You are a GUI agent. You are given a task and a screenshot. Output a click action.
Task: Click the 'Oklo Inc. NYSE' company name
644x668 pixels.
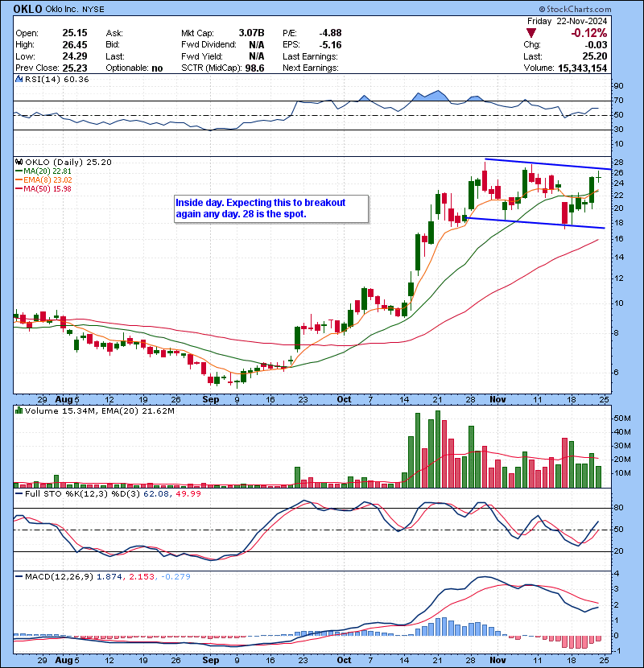click(75, 9)
